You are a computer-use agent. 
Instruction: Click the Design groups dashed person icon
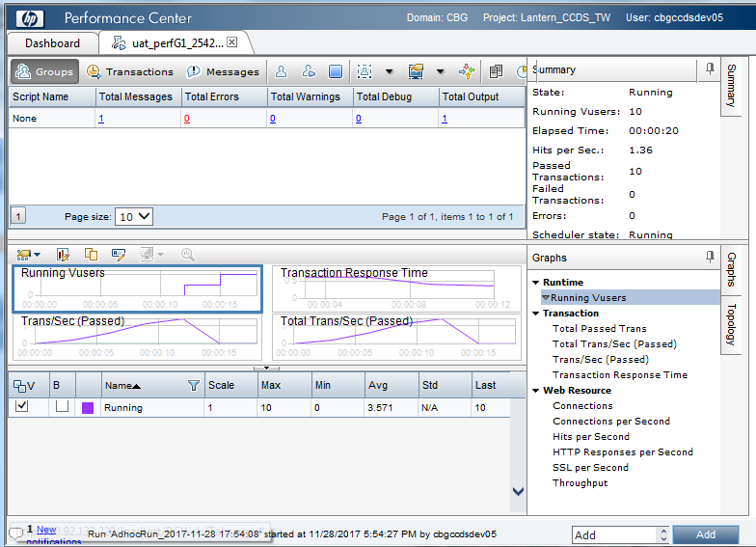tap(364, 71)
